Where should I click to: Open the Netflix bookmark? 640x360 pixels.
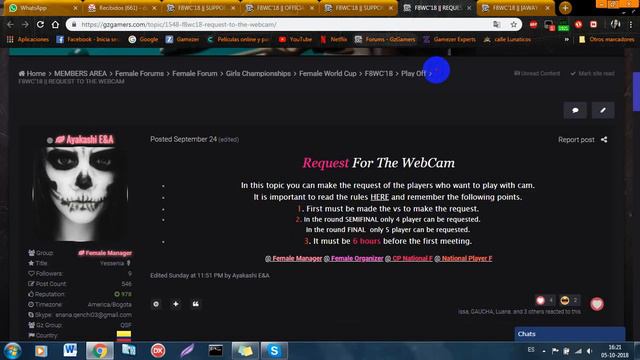(333, 40)
